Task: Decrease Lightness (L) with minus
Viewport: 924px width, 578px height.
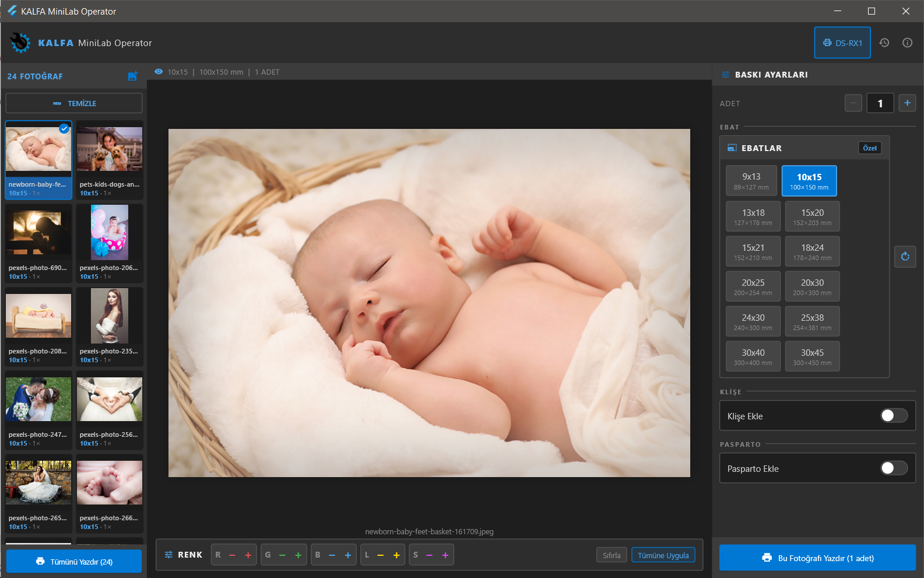Action: point(381,555)
